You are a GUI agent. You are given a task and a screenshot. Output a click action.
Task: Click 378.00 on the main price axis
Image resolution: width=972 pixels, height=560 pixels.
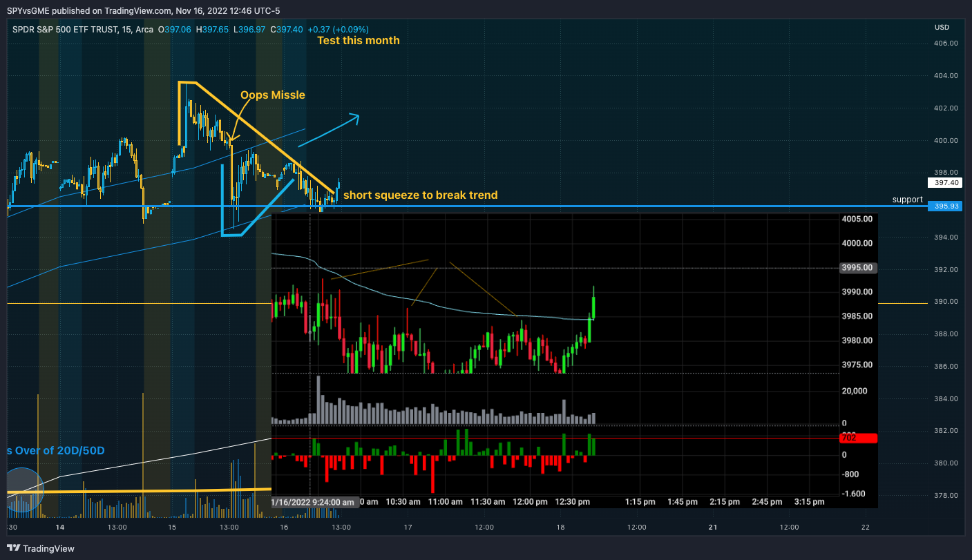944,495
